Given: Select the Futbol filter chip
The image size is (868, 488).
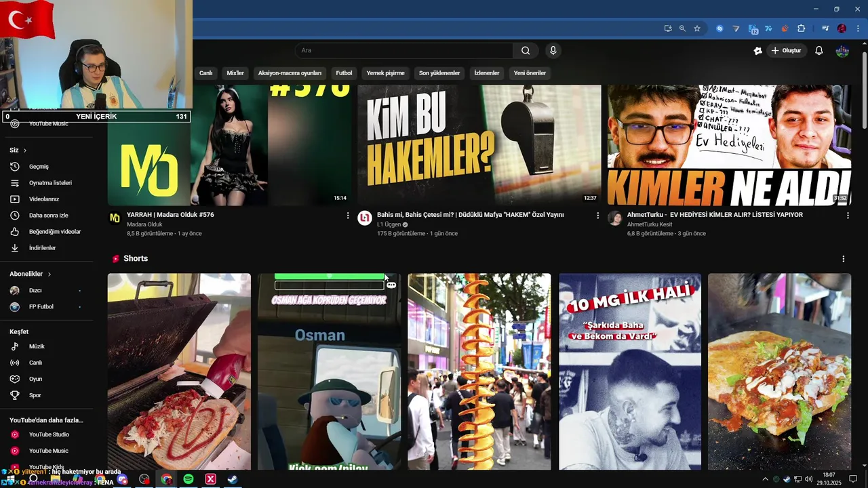Looking at the screenshot, I should [x=344, y=73].
